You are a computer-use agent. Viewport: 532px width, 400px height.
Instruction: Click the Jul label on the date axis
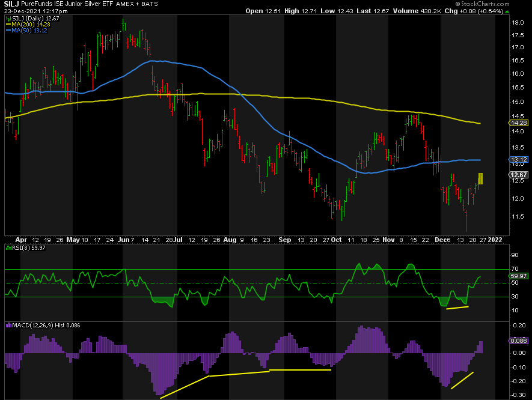(x=178, y=240)
